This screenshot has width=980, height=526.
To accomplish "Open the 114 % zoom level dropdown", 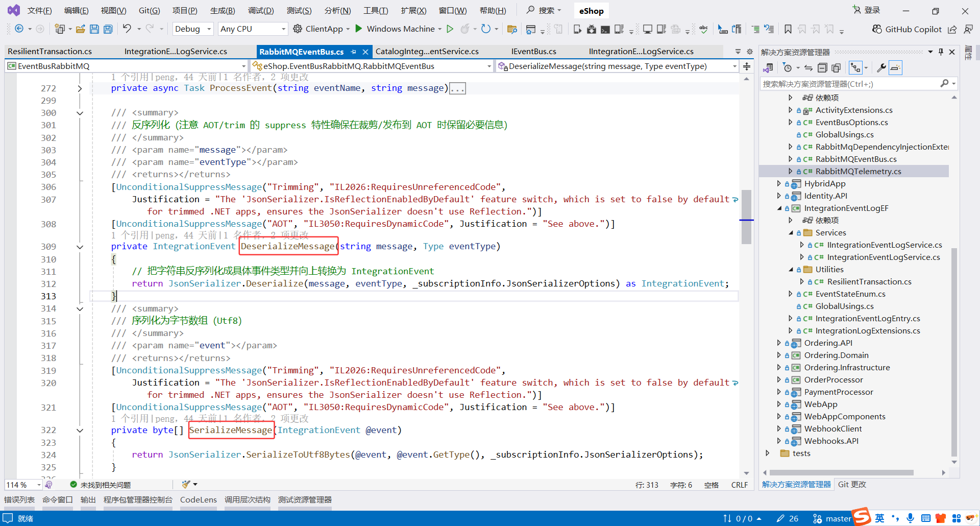I will [x=23, y=485].
